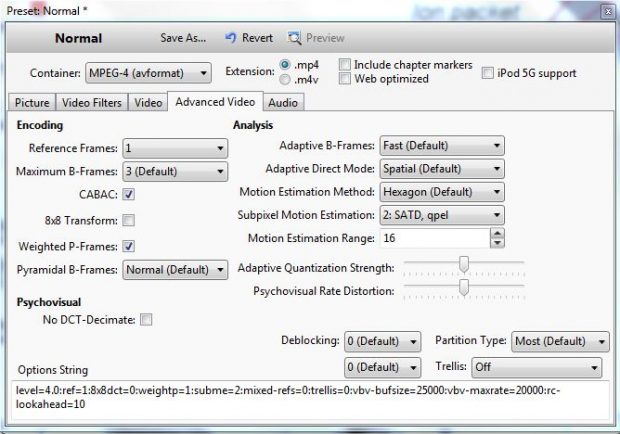Open the Reference Frames dropdown

175,148
